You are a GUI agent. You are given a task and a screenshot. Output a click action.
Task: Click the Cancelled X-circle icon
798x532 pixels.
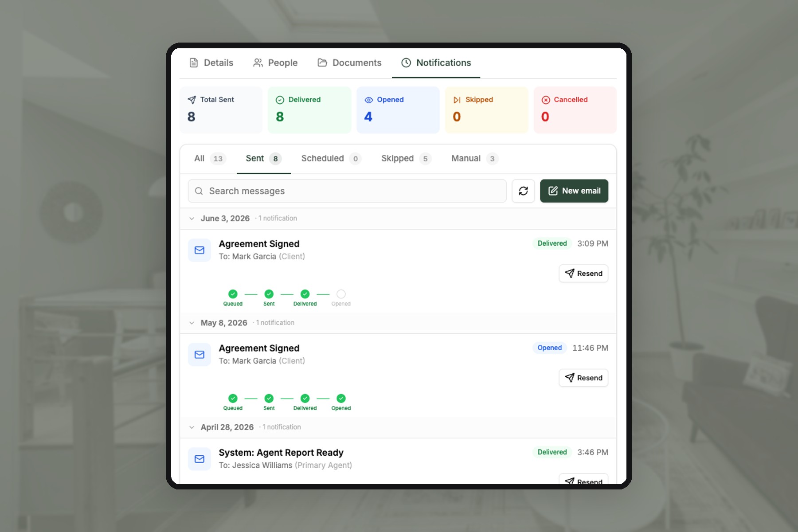pyautogui.click(x=546, y=100)
